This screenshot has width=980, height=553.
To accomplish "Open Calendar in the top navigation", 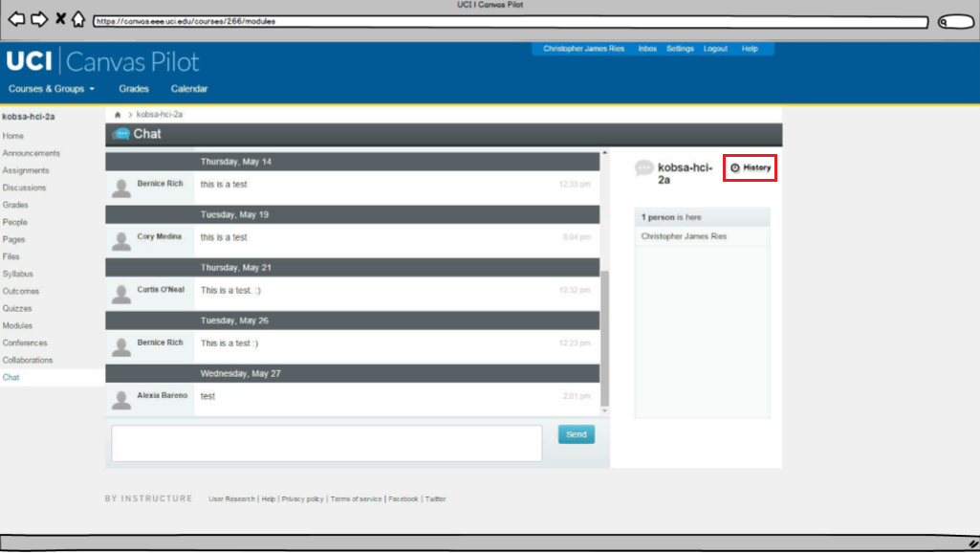I will click(189, 89).
